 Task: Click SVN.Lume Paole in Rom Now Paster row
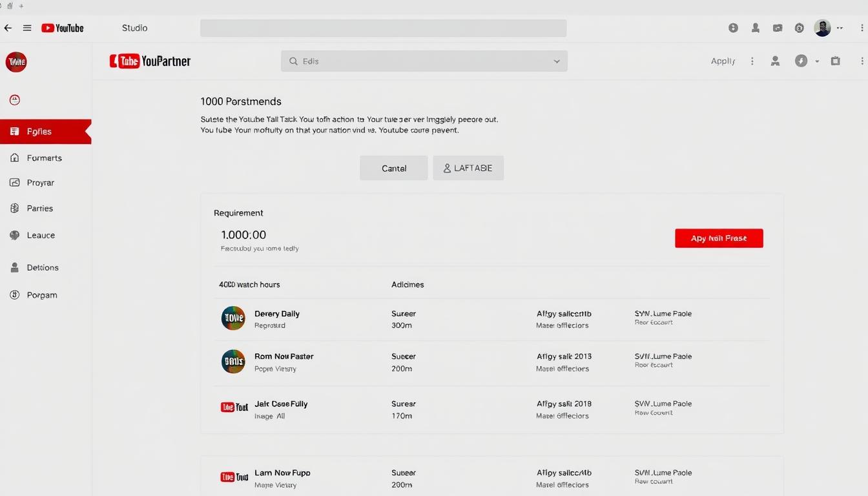pos(663,356)
